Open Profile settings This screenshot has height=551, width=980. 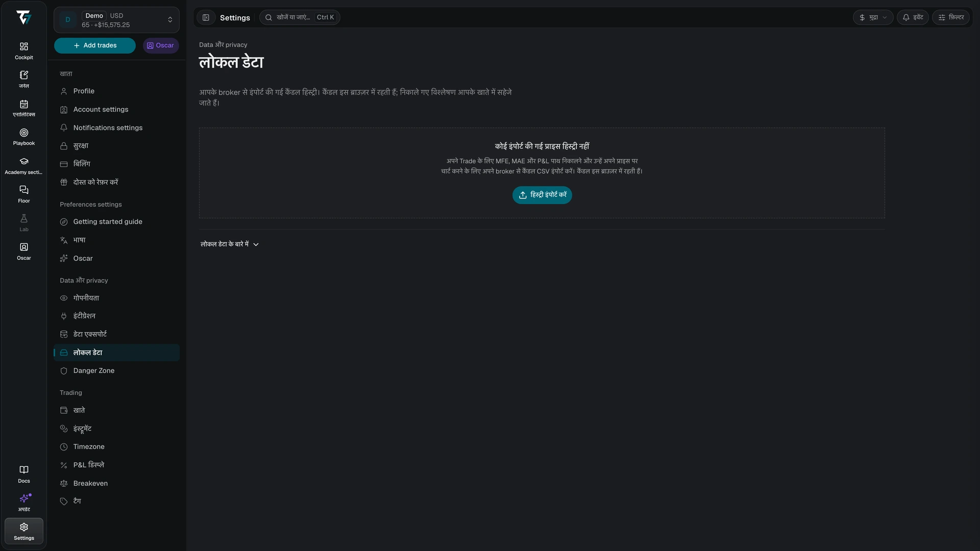(116, 91)
